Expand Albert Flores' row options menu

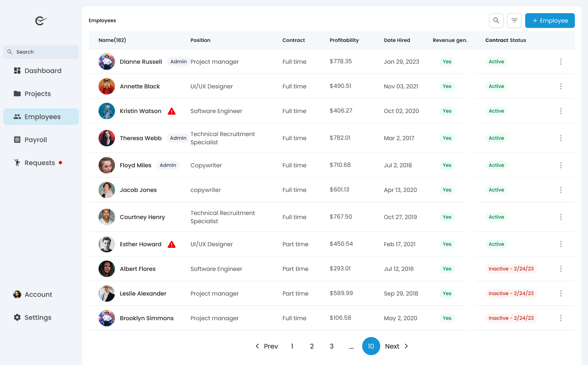560,269
